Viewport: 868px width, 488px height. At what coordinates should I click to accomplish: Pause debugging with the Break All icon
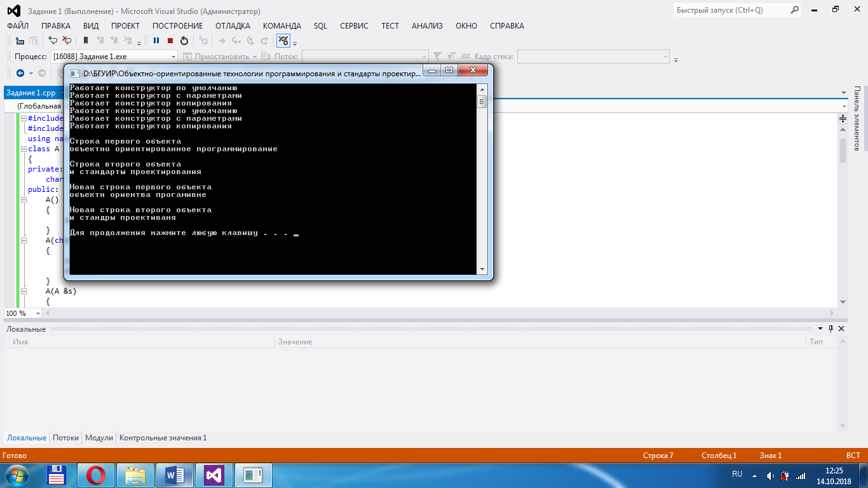(x=156, y=41)
